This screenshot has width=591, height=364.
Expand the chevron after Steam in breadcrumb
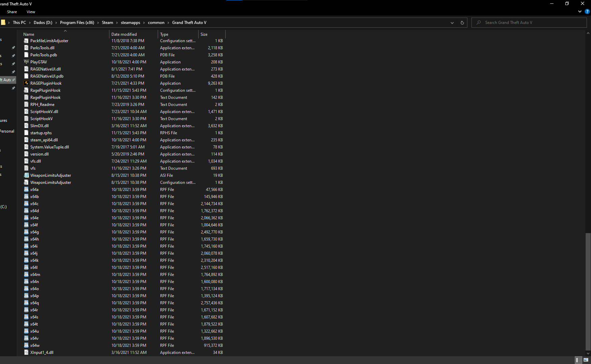tap(117, 23)
